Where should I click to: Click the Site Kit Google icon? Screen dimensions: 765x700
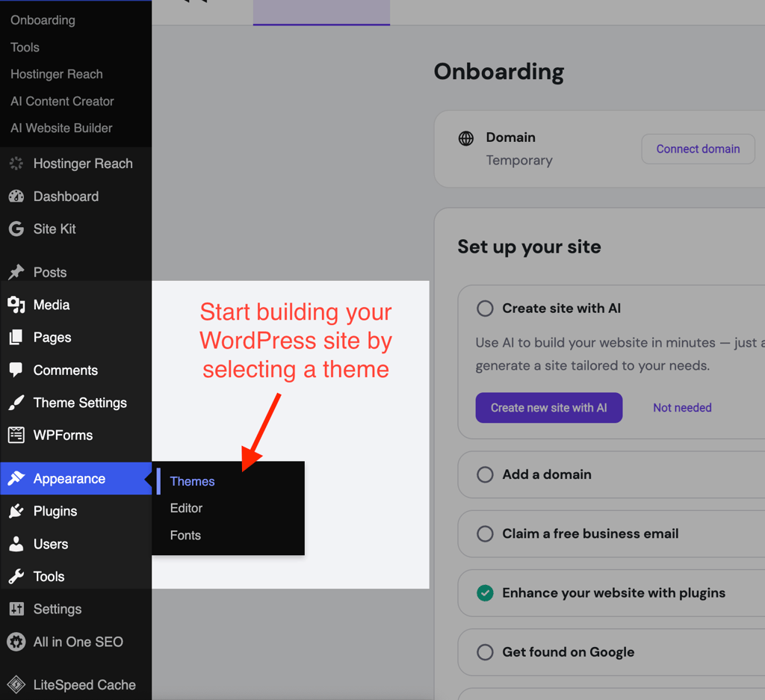tap(16, 229)
